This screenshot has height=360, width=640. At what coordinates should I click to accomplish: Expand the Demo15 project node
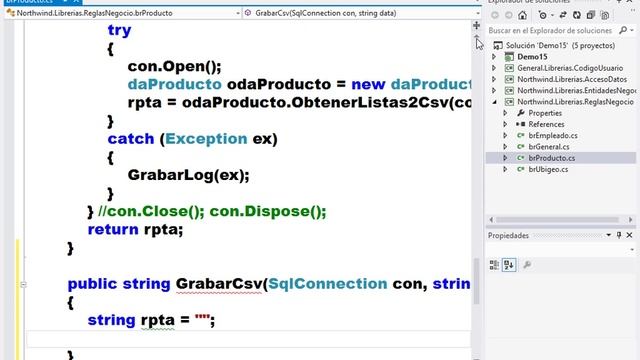pos(494,57)
